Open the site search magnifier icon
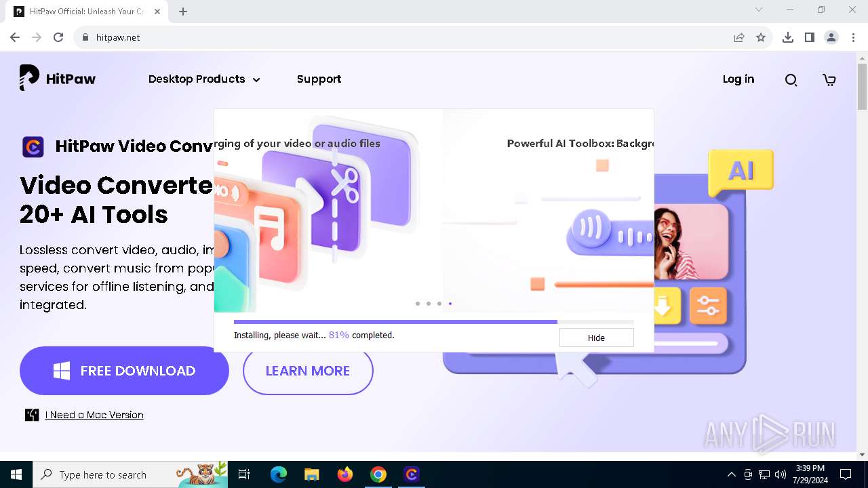The width and height of the screenshot is (868, 488). 791,80
